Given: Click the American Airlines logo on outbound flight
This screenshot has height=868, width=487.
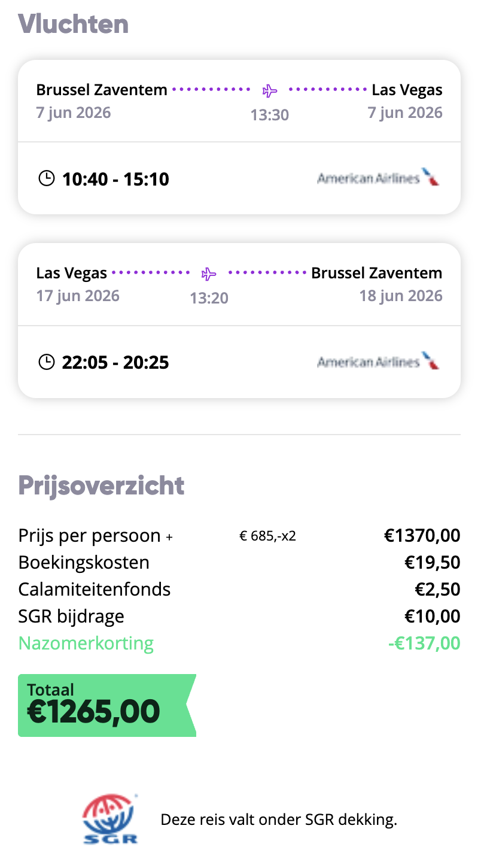Looking at the screenshot, I should [378, 178].
